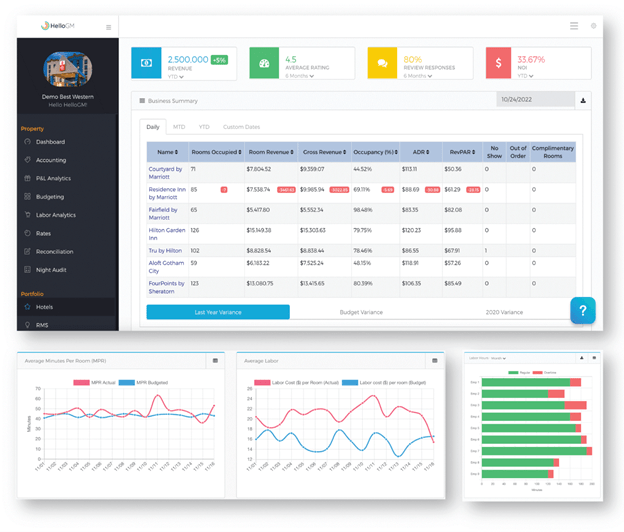
Task: Click the yellow review responses chat icon
Action: pos(382,63)
